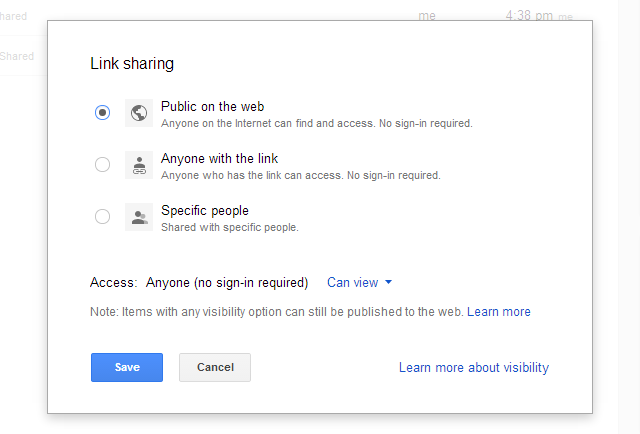Click the Specific people label
This screenshot has width=640, height=434.
point(205,211)
